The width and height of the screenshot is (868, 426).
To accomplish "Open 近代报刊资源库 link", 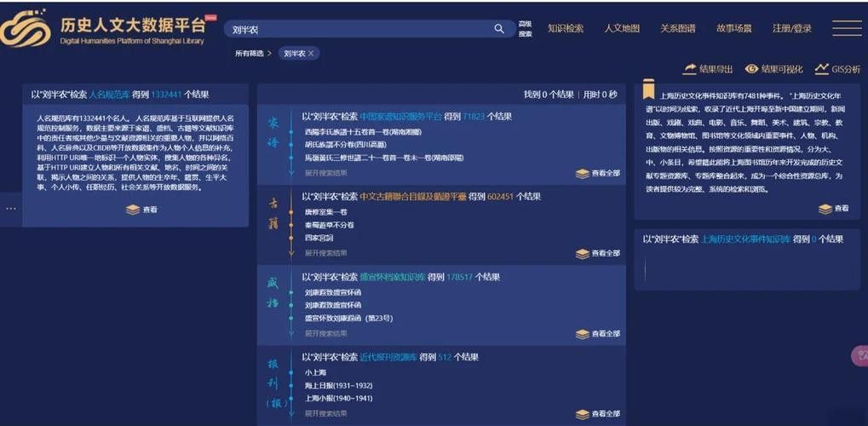I will pyautogui.click(x=388, y=357).
